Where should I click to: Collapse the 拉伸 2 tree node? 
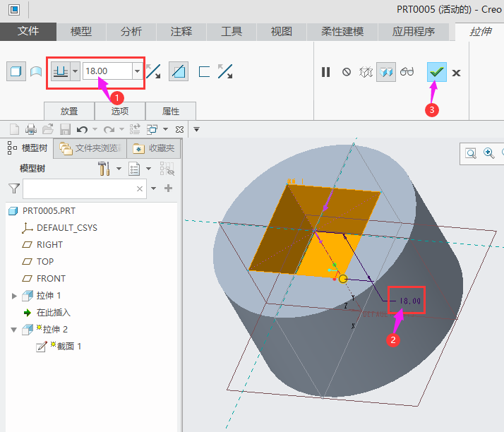point(14,330)
